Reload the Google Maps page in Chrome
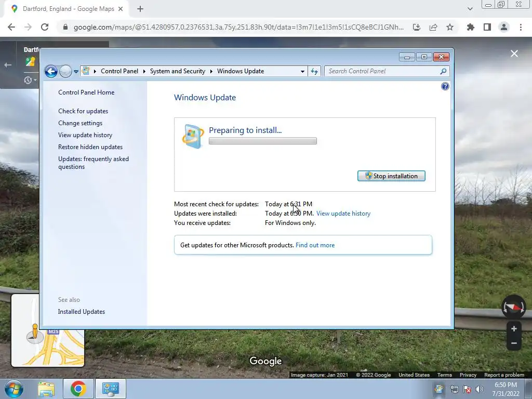The width and height of the screenshot is (532, 399). pyautogui.click(x=45, y=27)
